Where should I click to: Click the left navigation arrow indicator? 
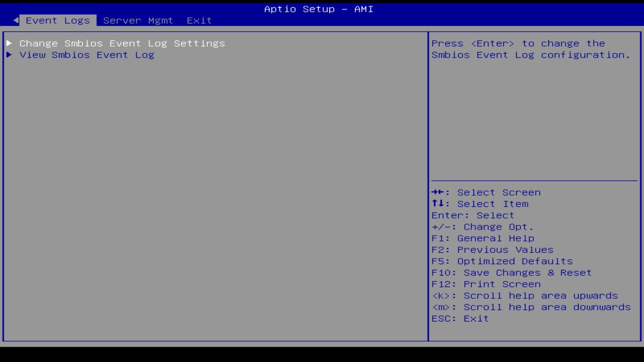[16, 20]
